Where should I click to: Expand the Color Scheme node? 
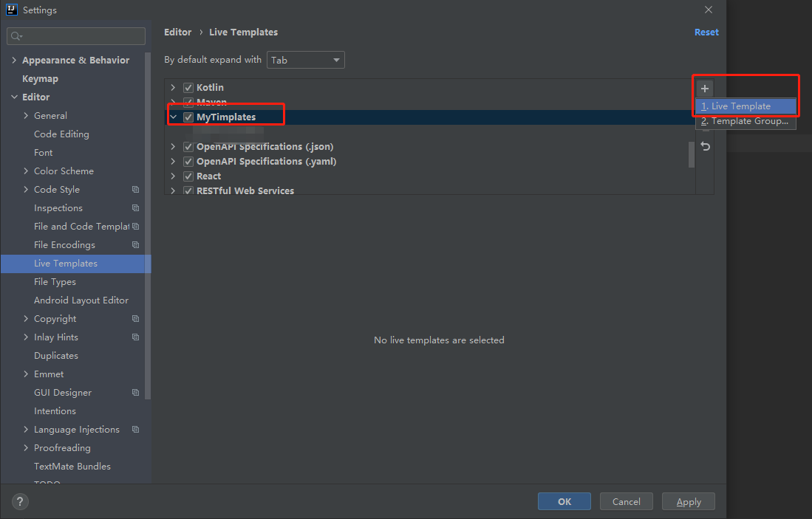click(x=26, y=171)
